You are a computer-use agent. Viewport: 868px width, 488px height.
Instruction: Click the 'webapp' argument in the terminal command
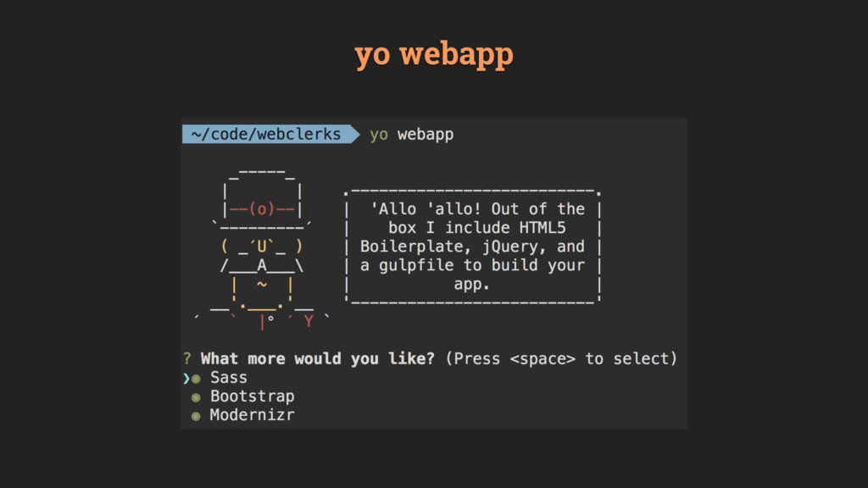point(426,135)
